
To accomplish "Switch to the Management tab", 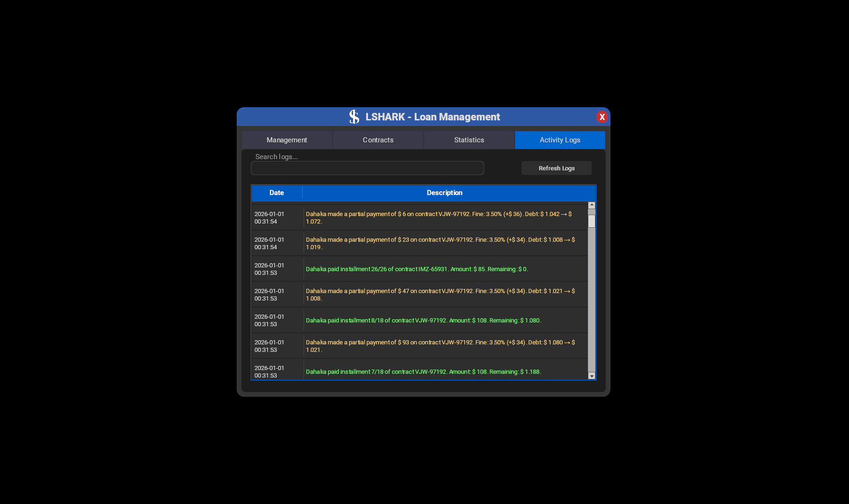I will (287, 140).
